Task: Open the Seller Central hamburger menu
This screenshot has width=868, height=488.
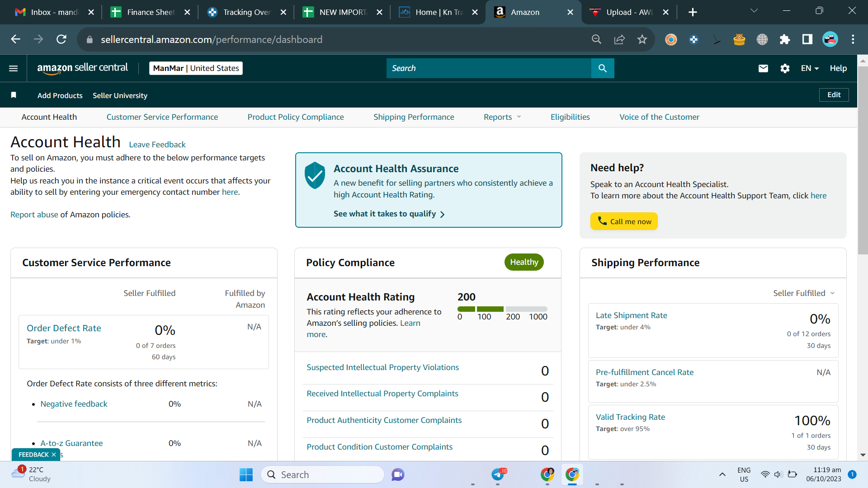Action: tap(13, 68)
